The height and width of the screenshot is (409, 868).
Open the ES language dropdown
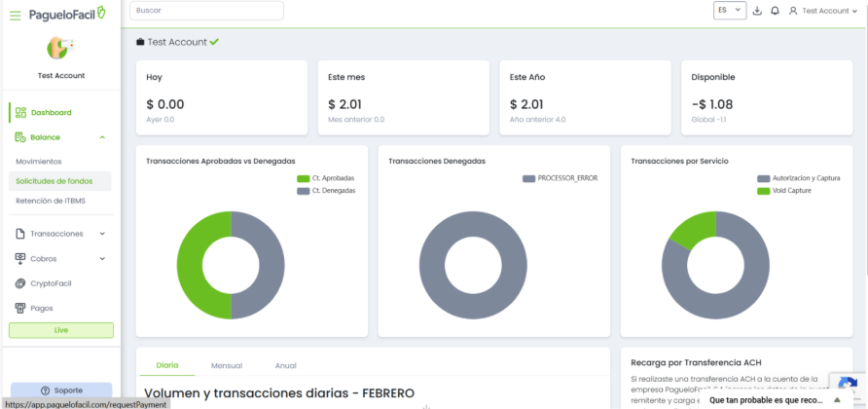[x=729, y=11]
